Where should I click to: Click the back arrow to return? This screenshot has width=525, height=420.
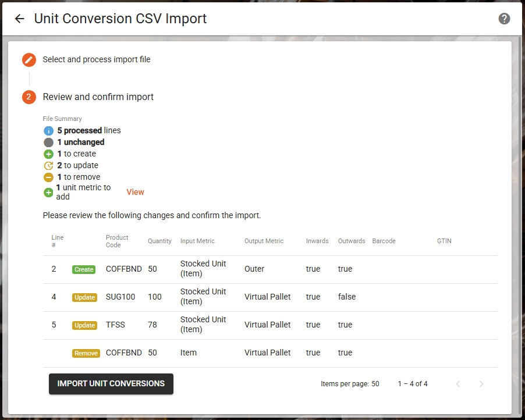coord(19,18)
